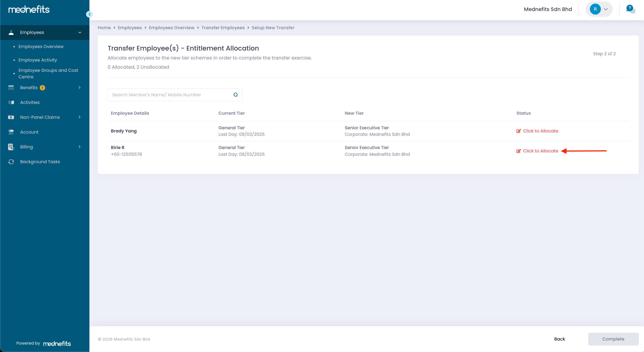The height and width of the screenshot is (352, 644).
Task: Click the search magnifier icon
Action: (235, 95)
